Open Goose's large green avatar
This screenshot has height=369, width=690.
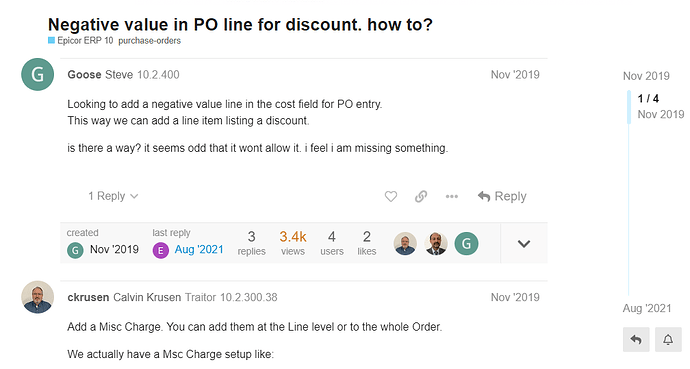(37, 74)
